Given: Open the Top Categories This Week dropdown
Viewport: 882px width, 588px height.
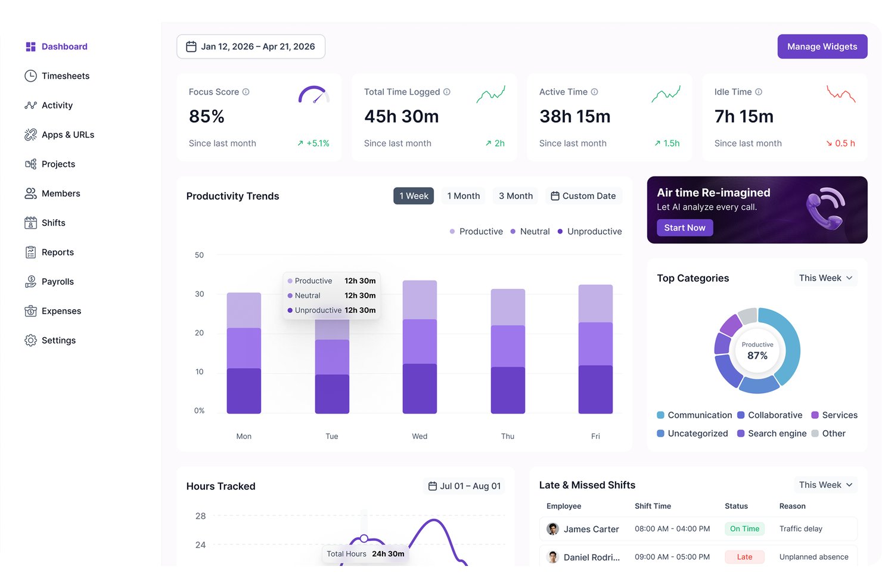Looking at the screenshot, I should tap(825, 278).
